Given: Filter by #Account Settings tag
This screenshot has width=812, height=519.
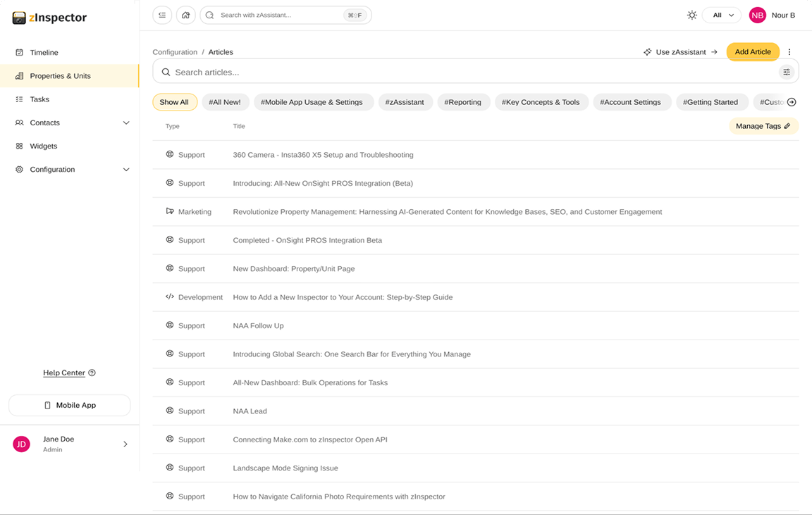Looking at the screenshot, I should [631, 102].
